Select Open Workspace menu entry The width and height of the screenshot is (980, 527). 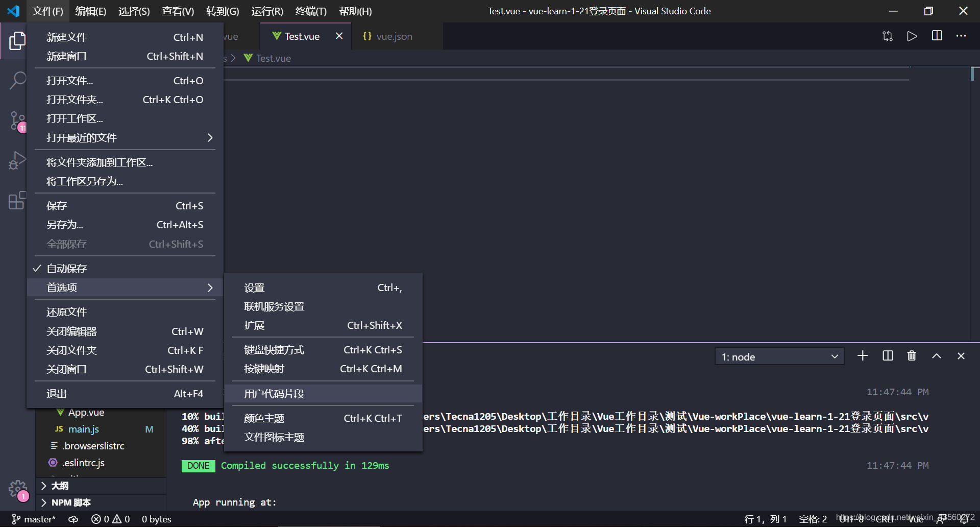(x=125, y=118)
